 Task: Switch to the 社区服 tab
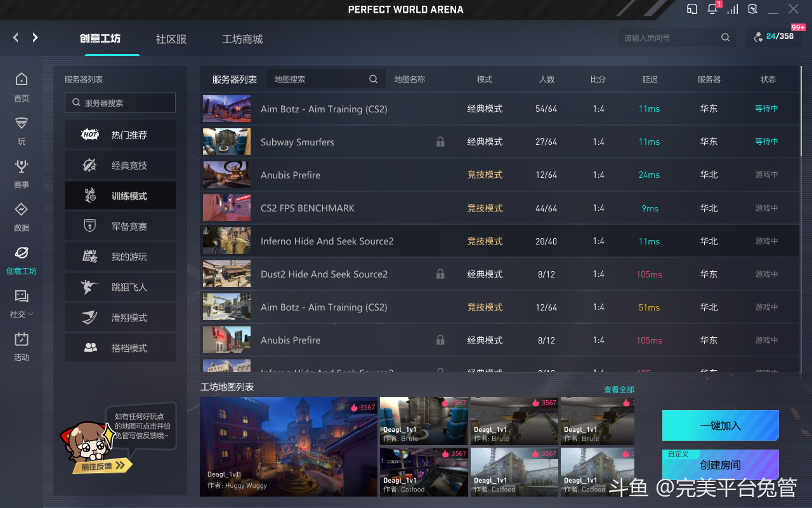[171, 39]
